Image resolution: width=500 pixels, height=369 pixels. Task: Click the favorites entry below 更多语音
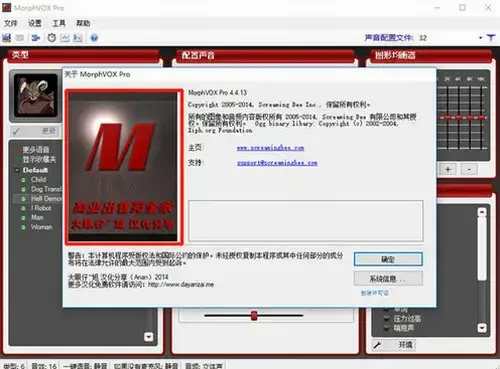tap(39, 160)
